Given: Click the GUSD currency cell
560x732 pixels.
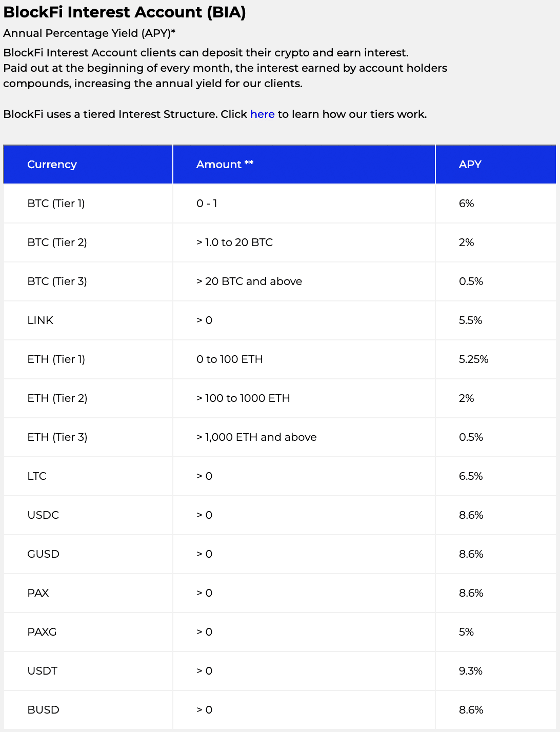Looking at the screenshot, I should [88, 554].
